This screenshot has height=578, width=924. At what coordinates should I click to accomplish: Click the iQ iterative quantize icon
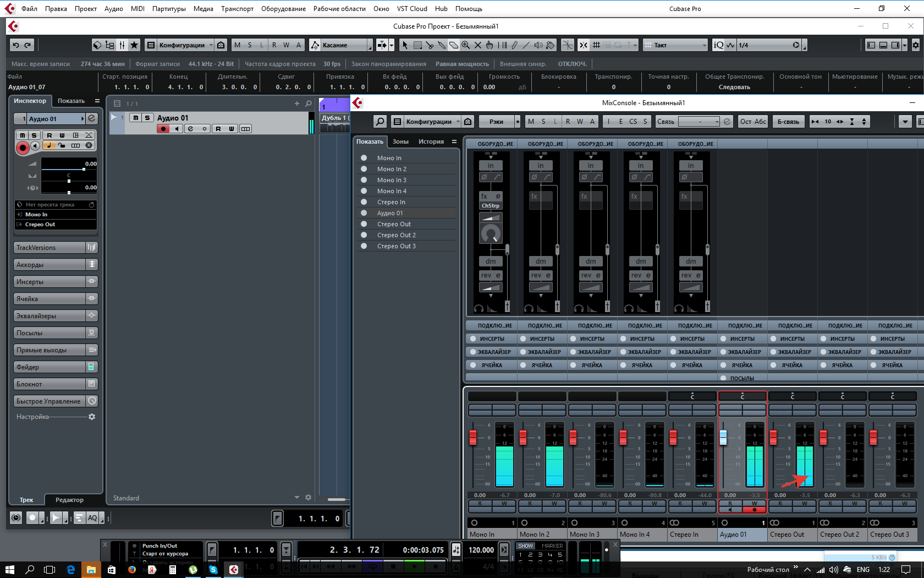718,45
